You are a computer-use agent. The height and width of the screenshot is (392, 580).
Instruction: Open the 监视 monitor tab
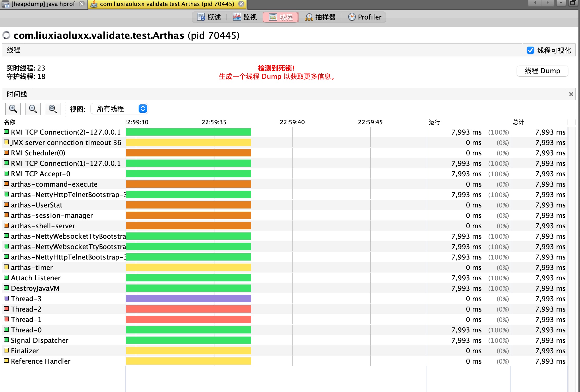click(x=245, y=17)
